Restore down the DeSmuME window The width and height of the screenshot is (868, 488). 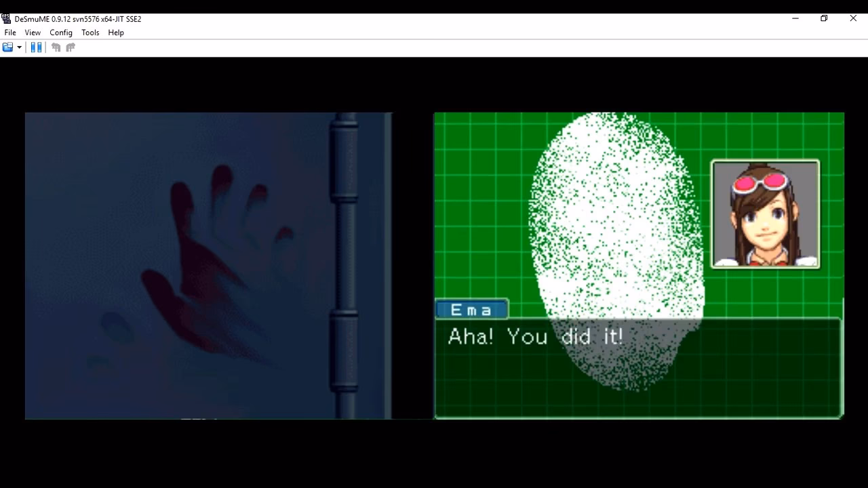tap(824, 18)
